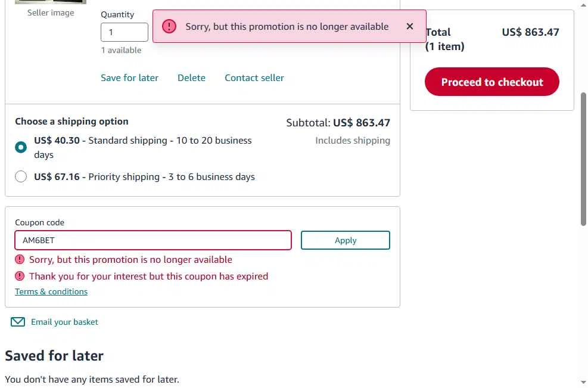Viewport: 588px width, 388px height.
Task: Choose Priority shipping 3 to 6 days
Action: [x=21, y=176]
